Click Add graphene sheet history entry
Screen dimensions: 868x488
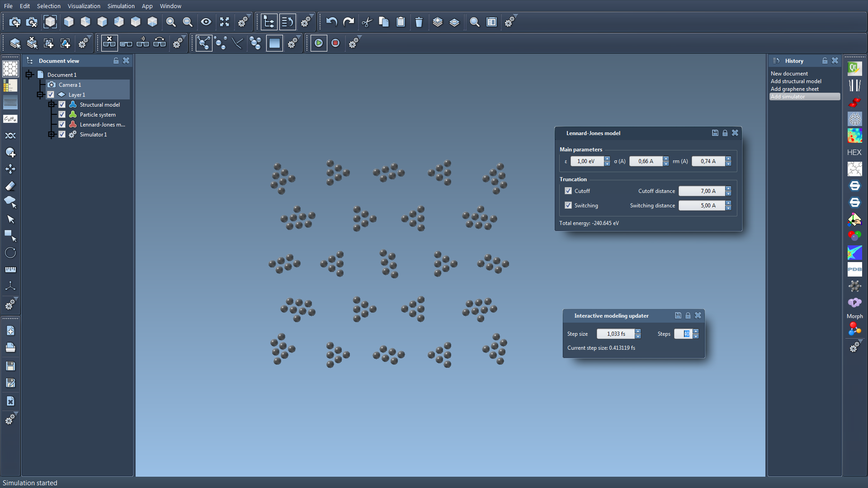[x=794, y=89]
